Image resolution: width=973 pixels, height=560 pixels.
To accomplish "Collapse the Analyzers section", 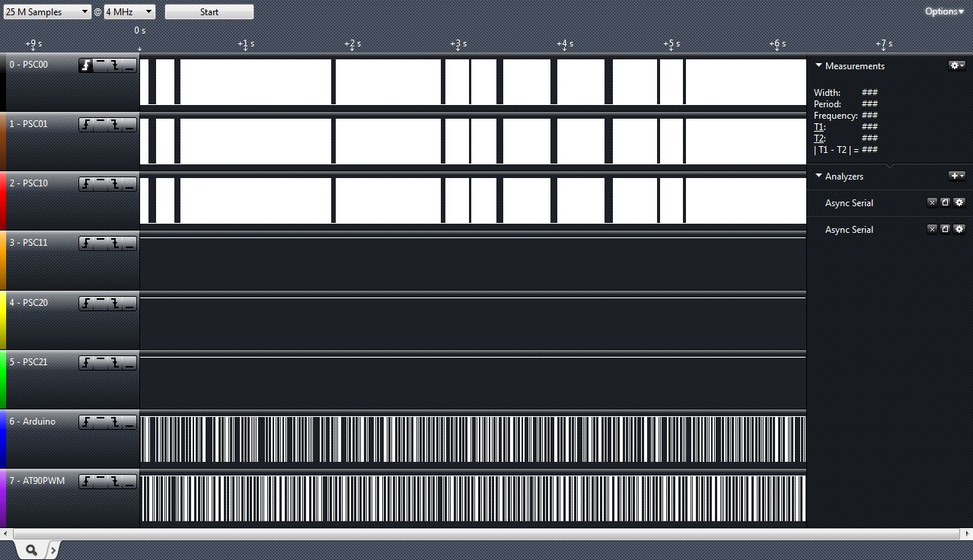I will (819, 177).
